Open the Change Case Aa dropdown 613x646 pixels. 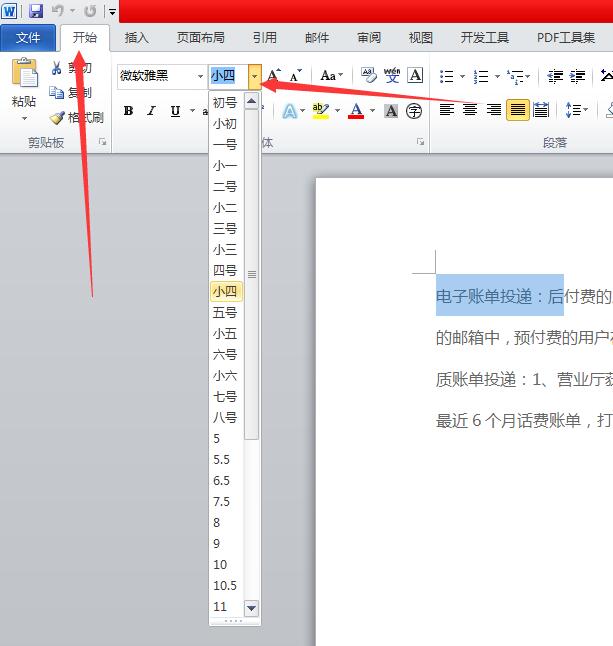332,76
